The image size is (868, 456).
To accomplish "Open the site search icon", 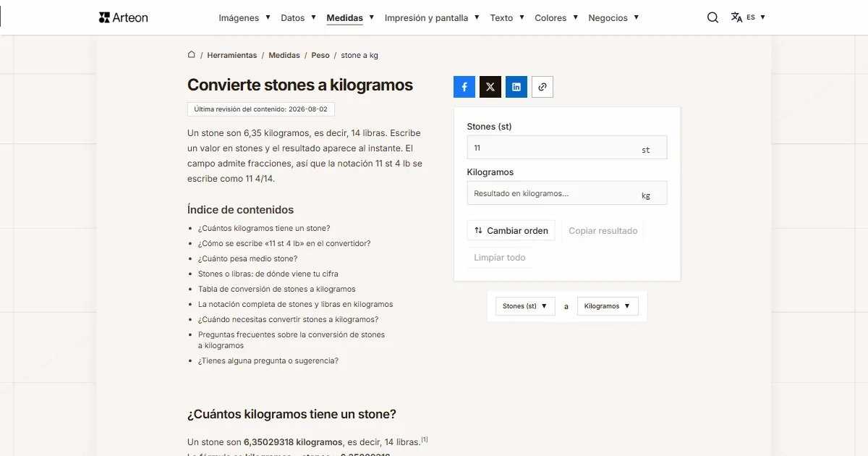I will 712,17.
